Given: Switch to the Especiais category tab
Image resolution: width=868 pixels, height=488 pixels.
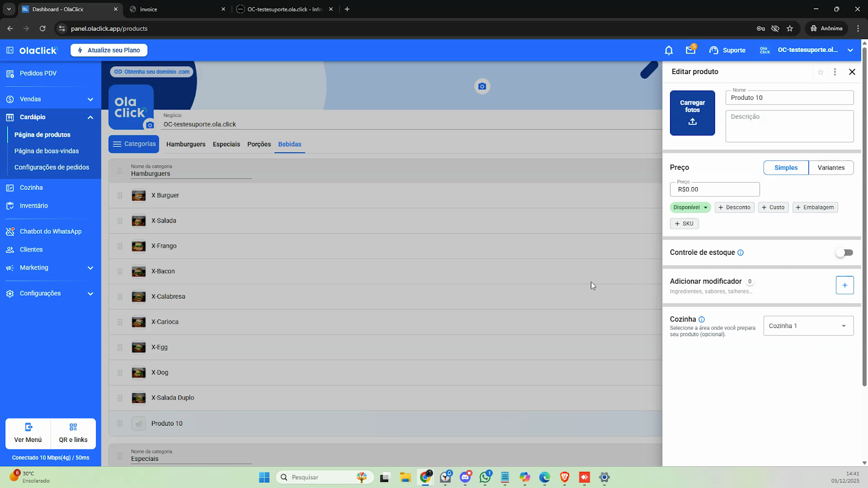Looking at the screenshot, I should pos(226,144).
